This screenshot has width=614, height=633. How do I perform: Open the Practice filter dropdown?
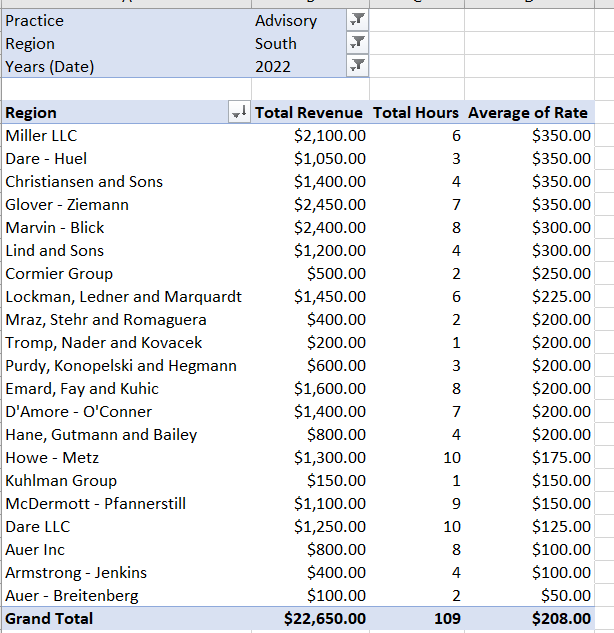click(357, 21)
